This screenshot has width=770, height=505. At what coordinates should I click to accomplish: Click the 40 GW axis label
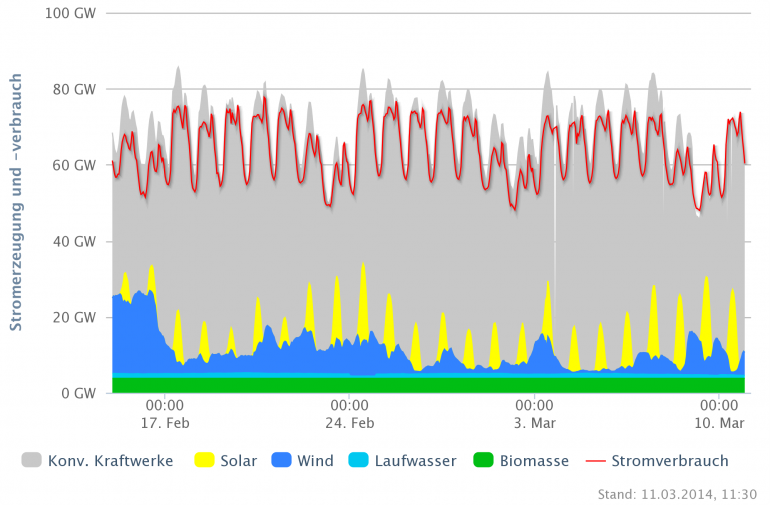[74, 241]
